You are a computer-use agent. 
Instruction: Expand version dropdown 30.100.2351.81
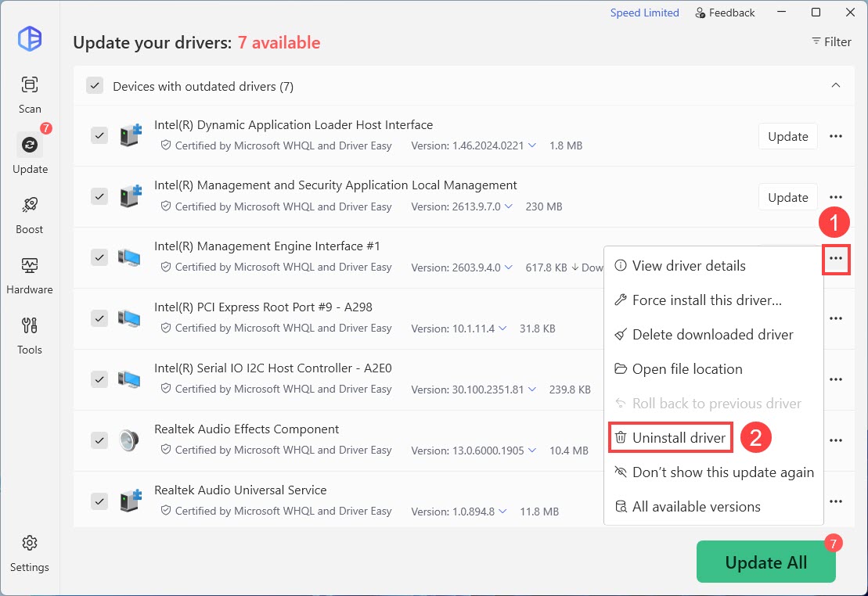click(532, 389)
